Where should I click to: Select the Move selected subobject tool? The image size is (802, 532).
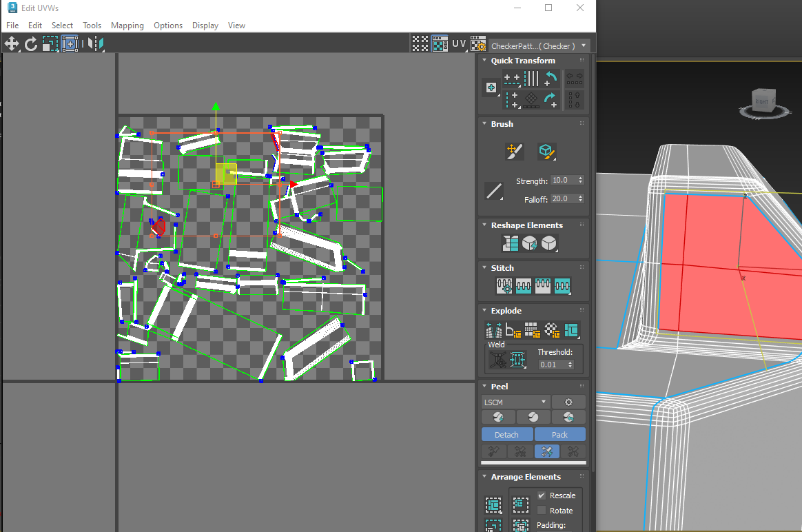(11, 44)
